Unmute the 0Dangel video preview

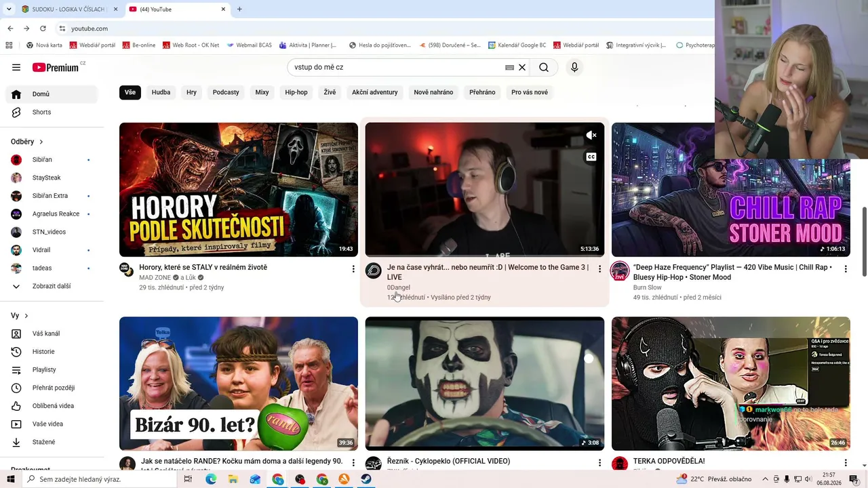(x=591, y=136)
